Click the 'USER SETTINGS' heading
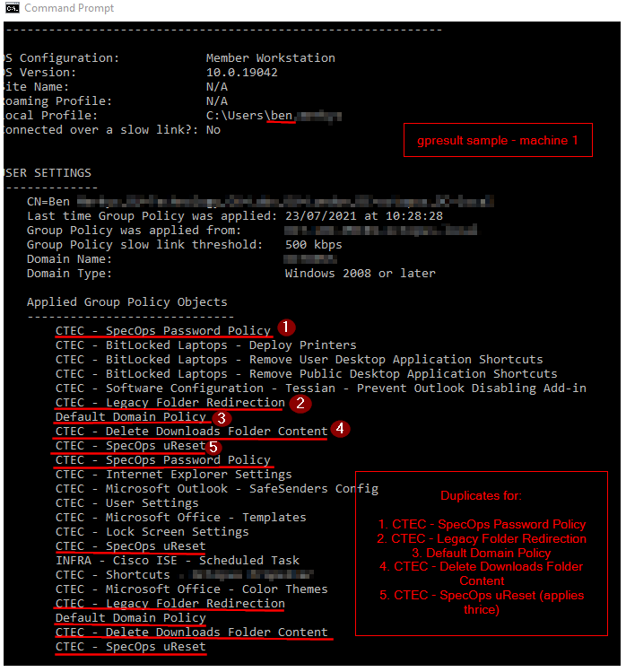626x672 pixels. click(48, 173)
